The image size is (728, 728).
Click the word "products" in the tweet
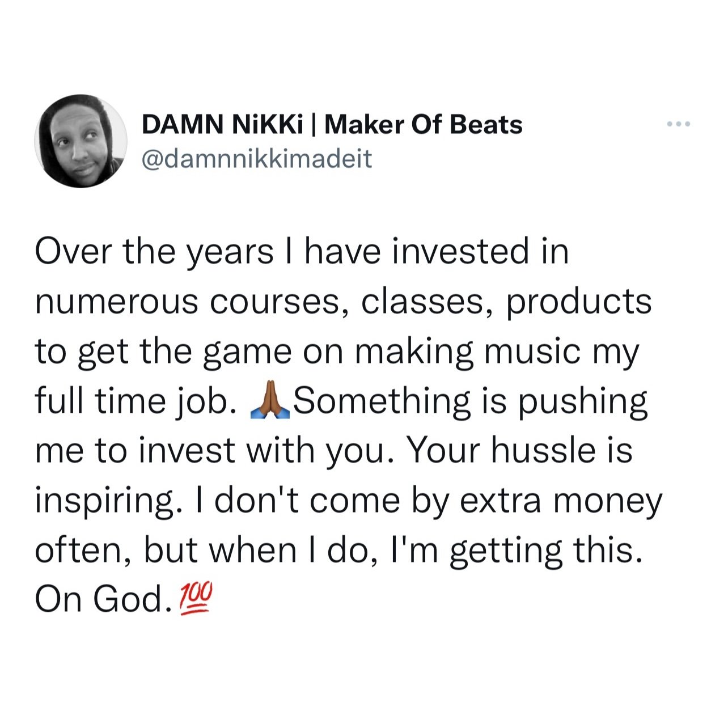coord(578,302)
